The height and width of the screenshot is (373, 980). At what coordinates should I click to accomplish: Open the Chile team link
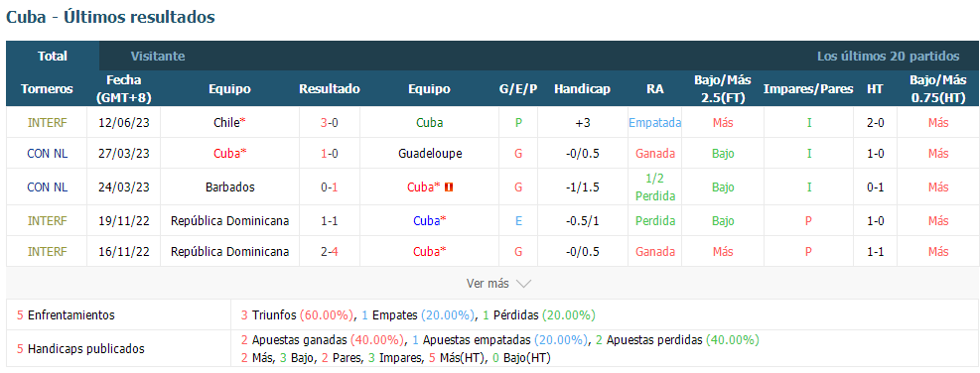225,123
